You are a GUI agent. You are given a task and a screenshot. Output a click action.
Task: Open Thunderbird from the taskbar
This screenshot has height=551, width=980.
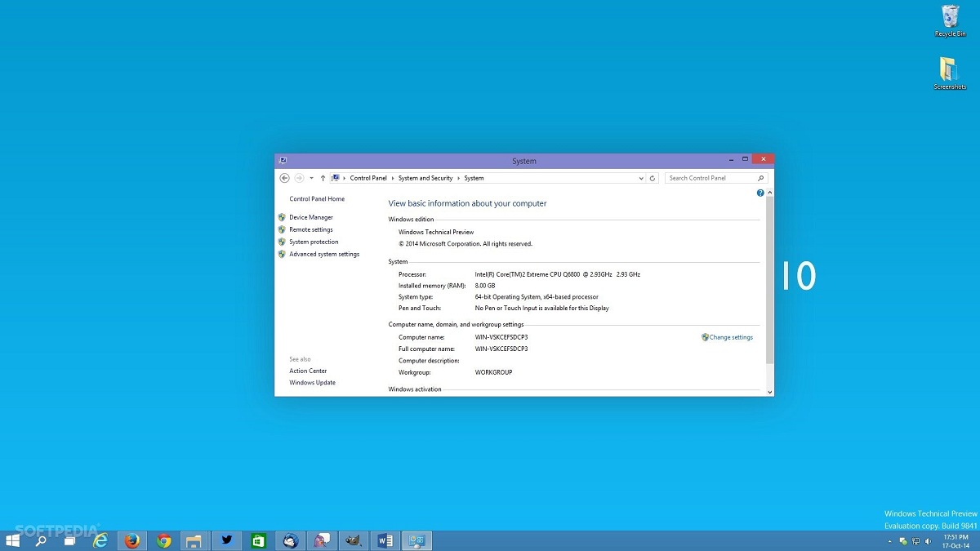290,540
